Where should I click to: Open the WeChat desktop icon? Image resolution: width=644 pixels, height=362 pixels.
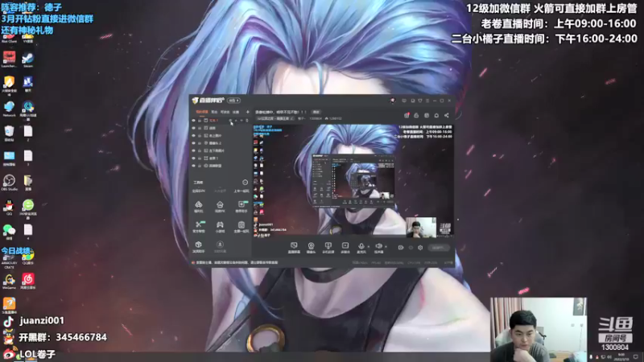point(9,232)
